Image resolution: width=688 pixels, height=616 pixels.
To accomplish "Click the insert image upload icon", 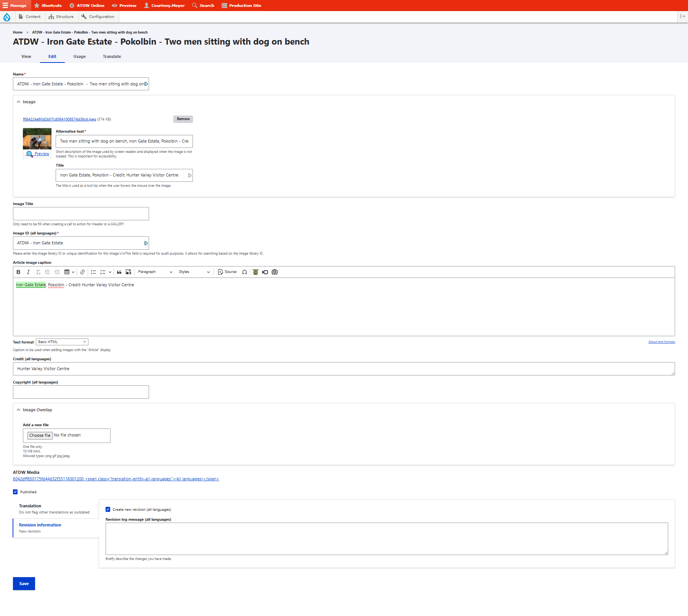I will click(128, 272).
